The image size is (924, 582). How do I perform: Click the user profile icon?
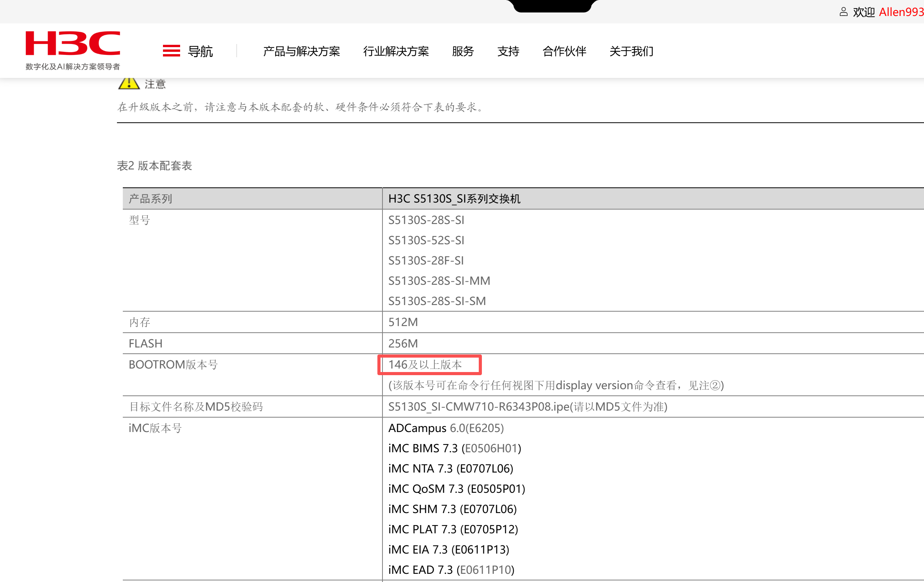click(843, 12)
